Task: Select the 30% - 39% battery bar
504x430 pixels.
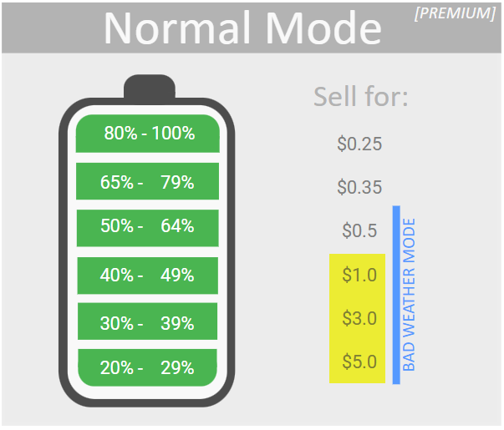Action: pyautogui.click(x=147, y=323)
